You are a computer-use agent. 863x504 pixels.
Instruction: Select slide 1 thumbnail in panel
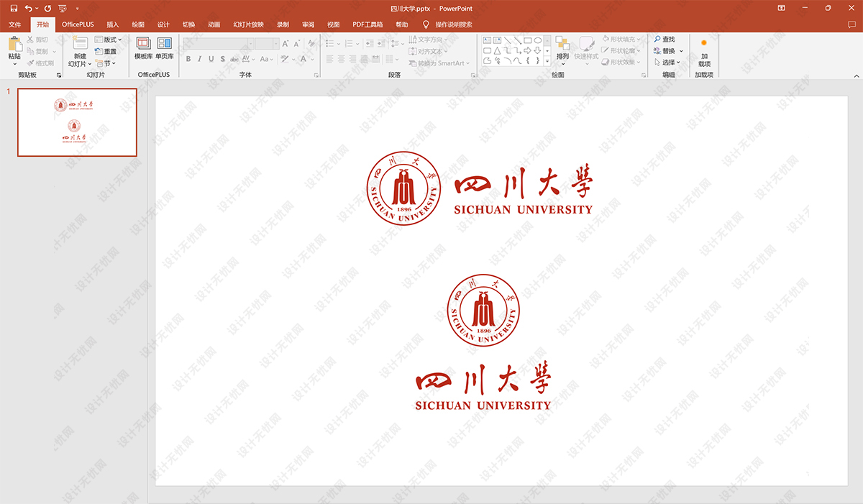pos(77,122)
